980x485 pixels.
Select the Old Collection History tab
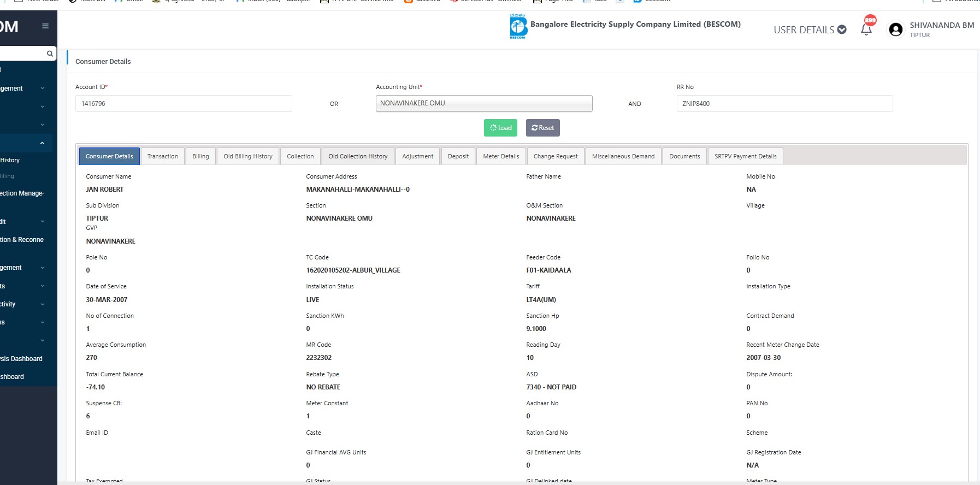pyautogui.click(x=358, y=156)
